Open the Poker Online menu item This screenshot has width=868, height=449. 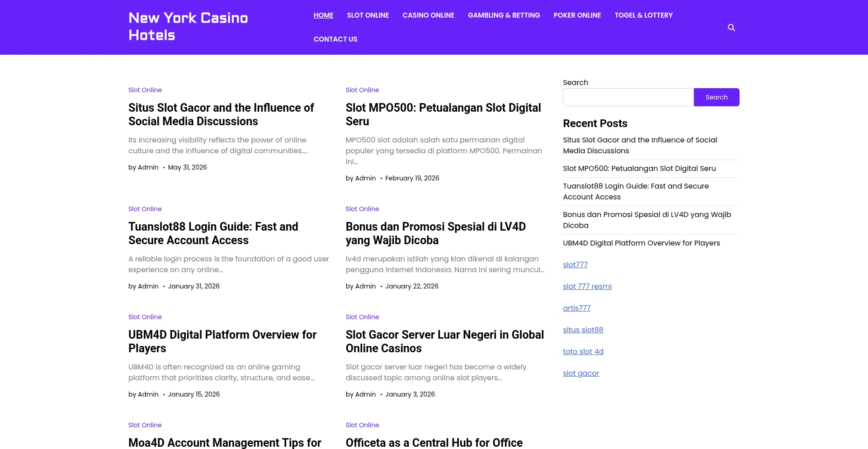click(x=577, y=15)
